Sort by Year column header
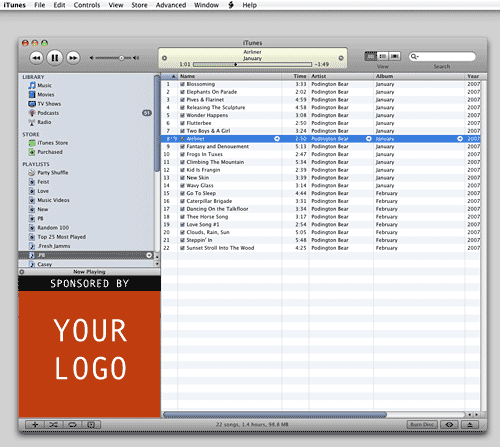500x447 pixels. point(473,76)
